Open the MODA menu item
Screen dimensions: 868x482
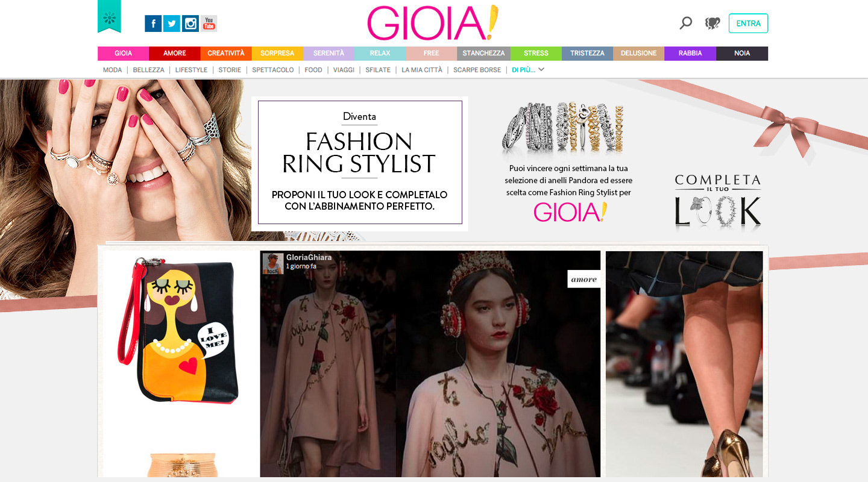(x=112, y=70)
